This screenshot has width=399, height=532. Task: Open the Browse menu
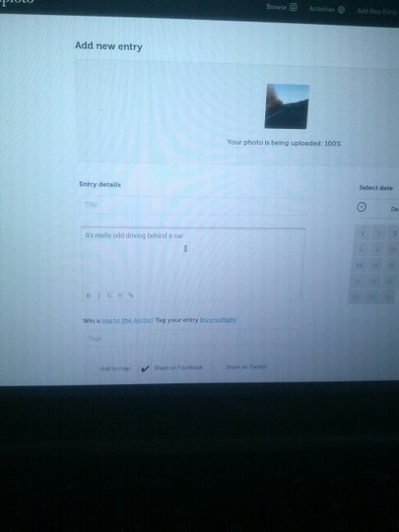click(276, 7)
